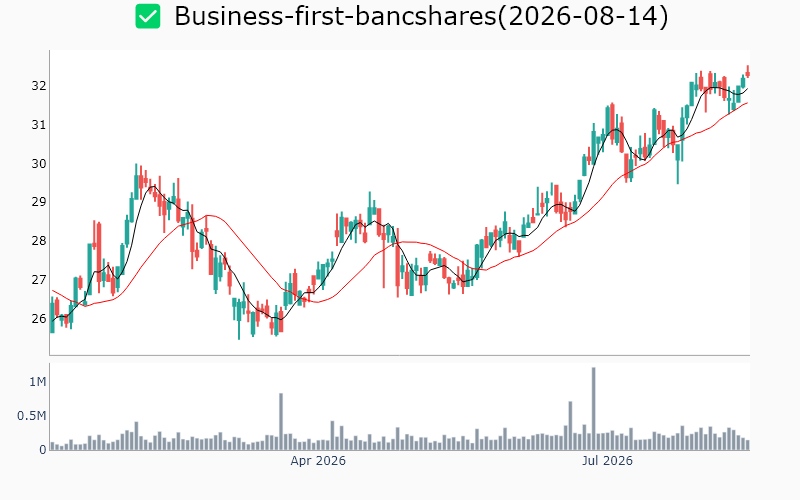Select the Apr 2026 x-axis label
The height and width of the screenshot is (500, 800).
(x=318, y=461)
